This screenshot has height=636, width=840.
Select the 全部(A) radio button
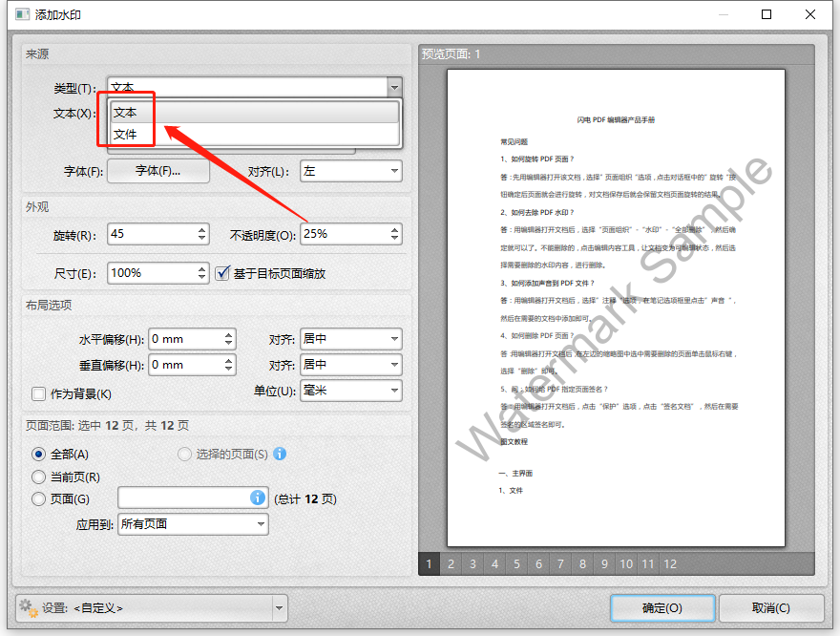[38, 455]
